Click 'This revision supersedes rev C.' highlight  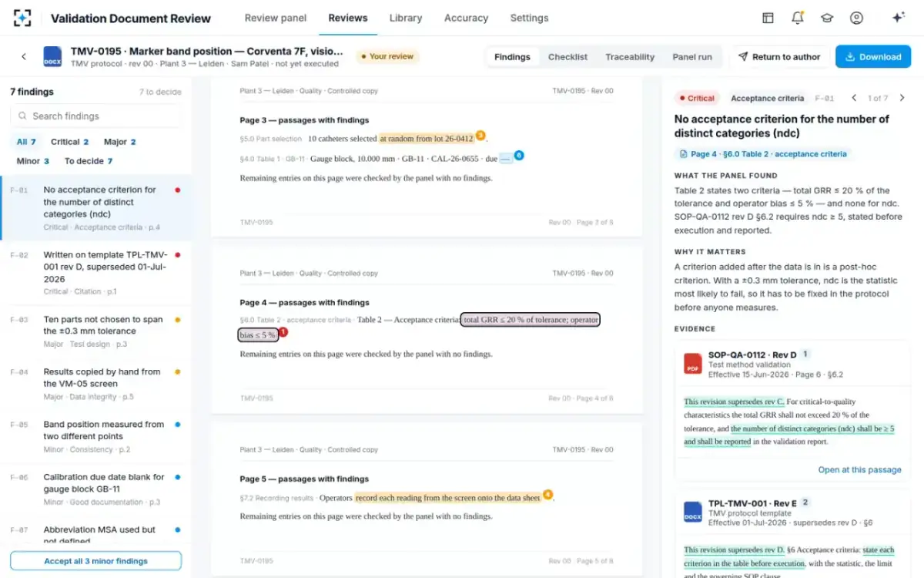click(734, 402)
